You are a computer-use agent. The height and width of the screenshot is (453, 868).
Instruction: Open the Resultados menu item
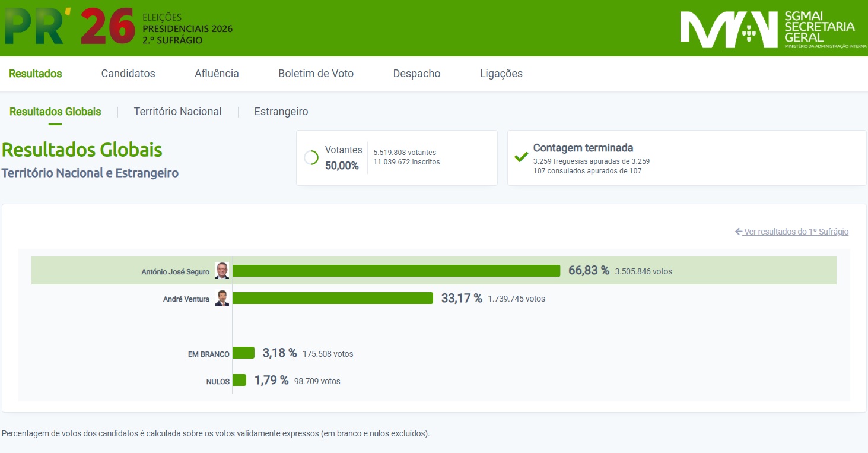point(36,74)
